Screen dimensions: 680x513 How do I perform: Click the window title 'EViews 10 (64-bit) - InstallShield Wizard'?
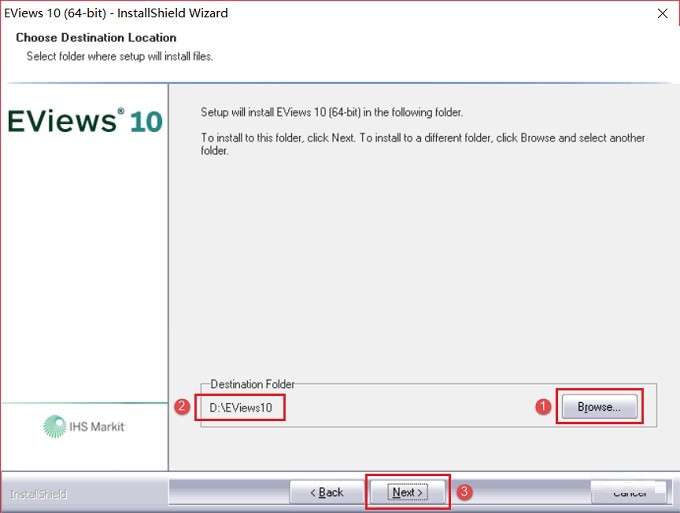pos(116,13)
